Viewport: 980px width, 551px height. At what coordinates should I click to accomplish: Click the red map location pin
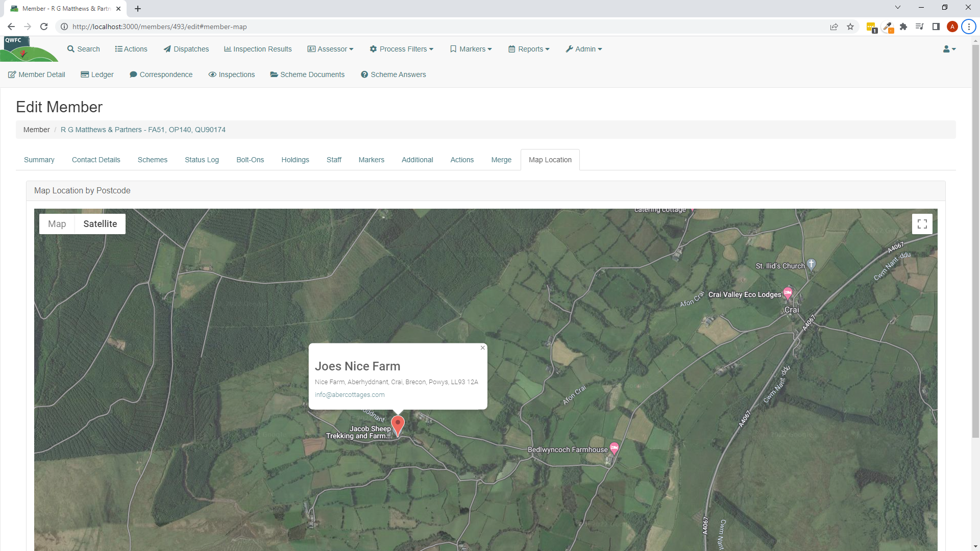pos(398,424)
